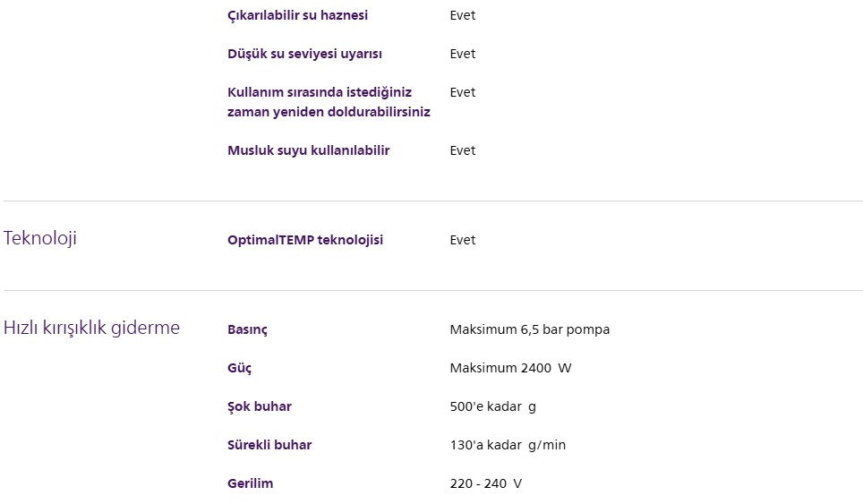Image resolution: width=863 pixels, height=504 pixels.
Task: Click the 'Düşük su seviyesi uyarısı' label
Action: click(x=304, y=54)
